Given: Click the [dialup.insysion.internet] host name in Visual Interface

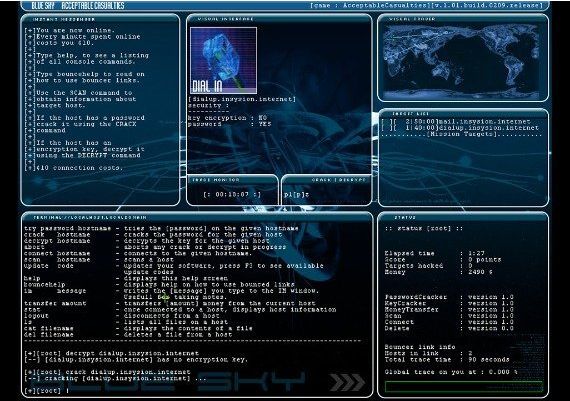Looking at the screenshot, I should coord(242,99).
